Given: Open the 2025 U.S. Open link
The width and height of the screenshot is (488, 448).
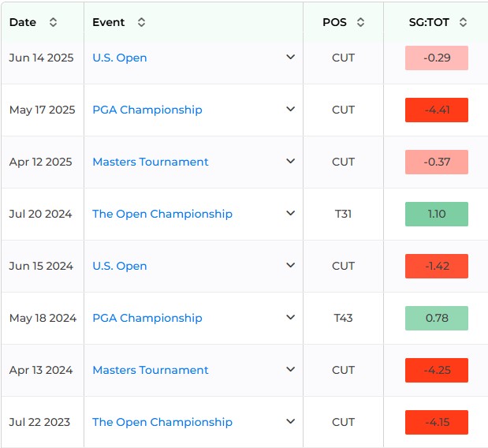Looking at the screenshot, I should tap(120, 58).
